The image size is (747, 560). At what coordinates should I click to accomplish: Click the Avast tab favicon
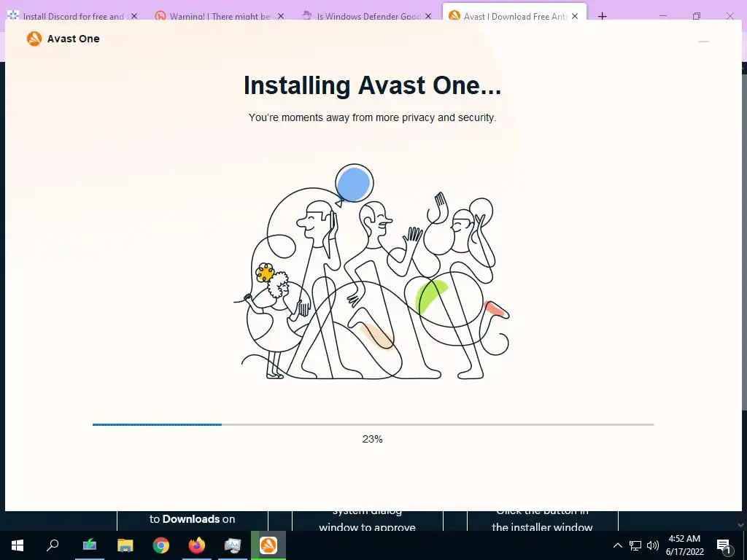coord(454,16)
